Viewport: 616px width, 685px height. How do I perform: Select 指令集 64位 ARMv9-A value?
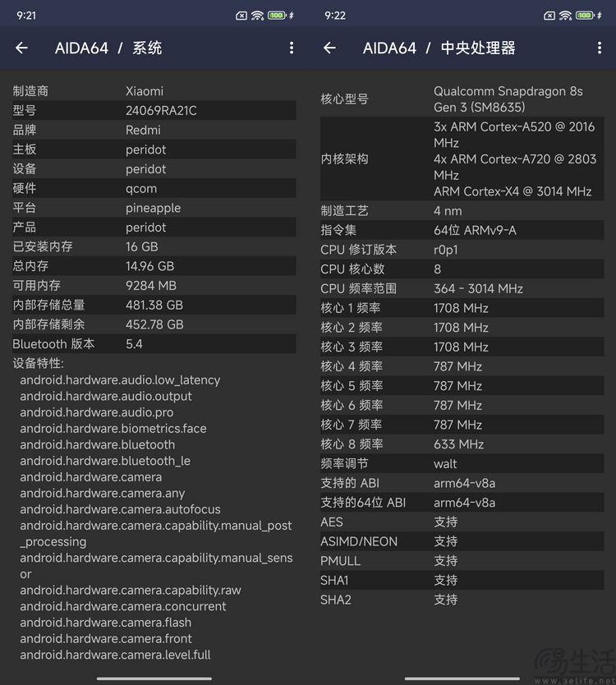point(475,230)
